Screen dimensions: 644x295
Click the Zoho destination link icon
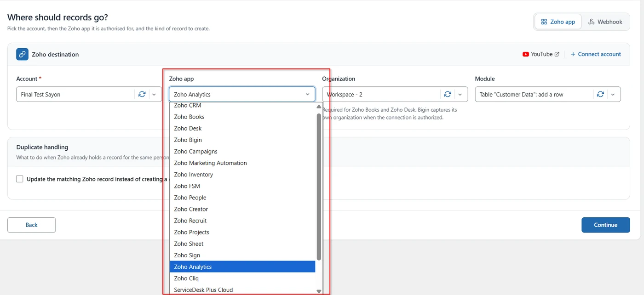pyautogui.click(x=22, y=54)
